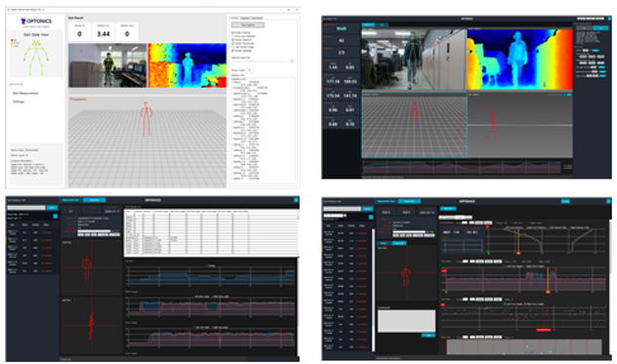Viewport: 617px width, 364px height.
Task: Toggle the topmost checkbox in the light window's options
Action: [x=233, y=32]
